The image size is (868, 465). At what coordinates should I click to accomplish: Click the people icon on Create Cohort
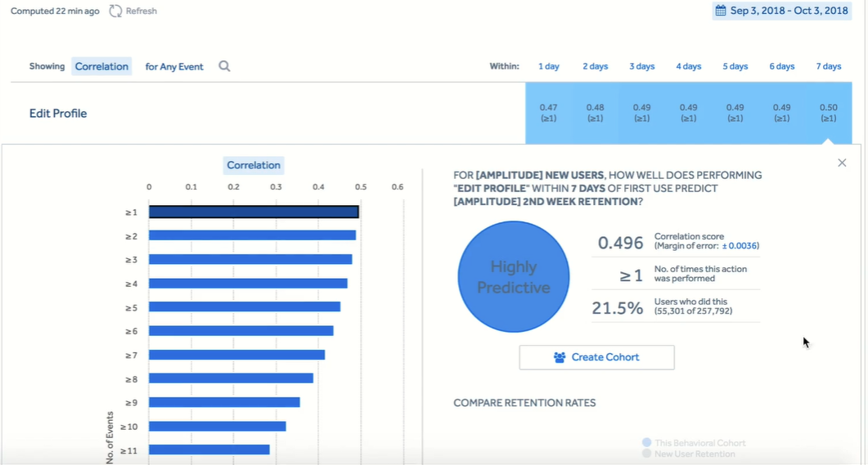point(560,357)
